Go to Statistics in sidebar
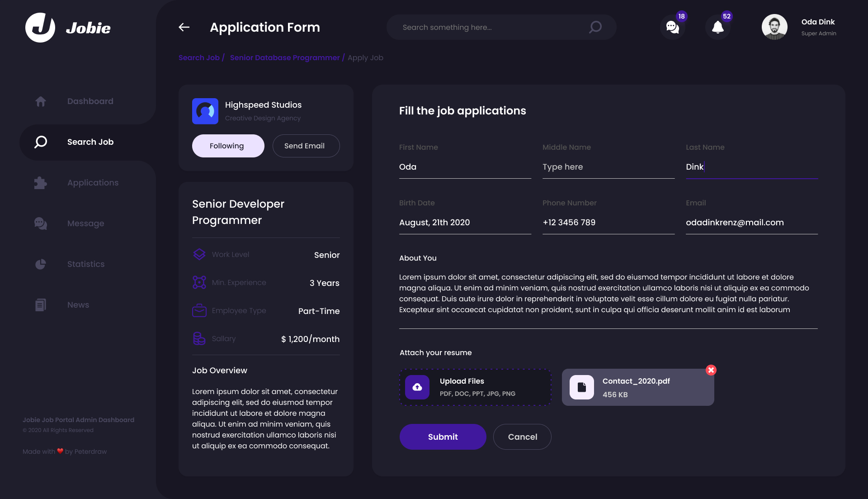868x499 pixels. (85, 264)
